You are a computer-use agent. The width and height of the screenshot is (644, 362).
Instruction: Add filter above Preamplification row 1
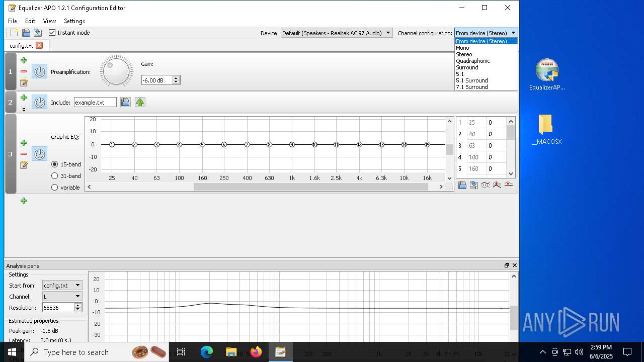24,60
